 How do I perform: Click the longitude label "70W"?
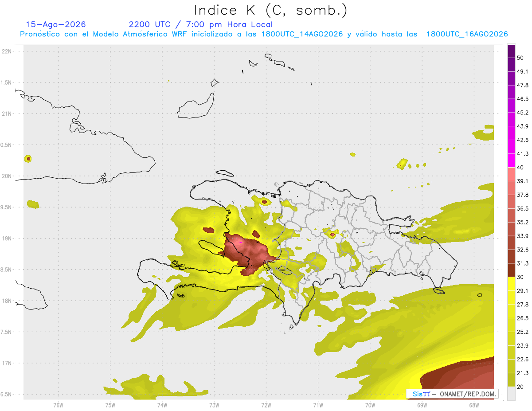[x=370, y=405]
